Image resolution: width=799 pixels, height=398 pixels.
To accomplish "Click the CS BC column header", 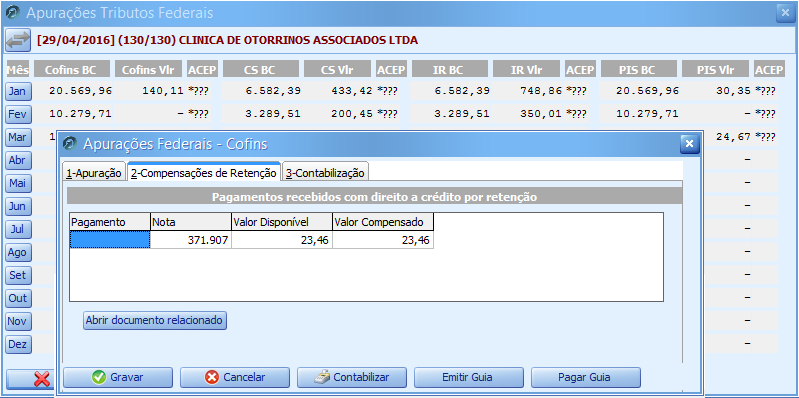I will tap(260, 70).
